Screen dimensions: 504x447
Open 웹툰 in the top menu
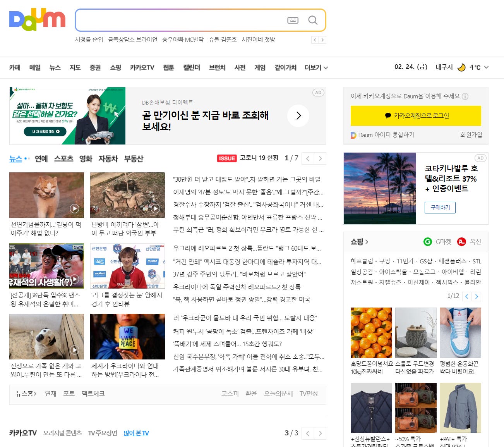(x=168, y=67)
